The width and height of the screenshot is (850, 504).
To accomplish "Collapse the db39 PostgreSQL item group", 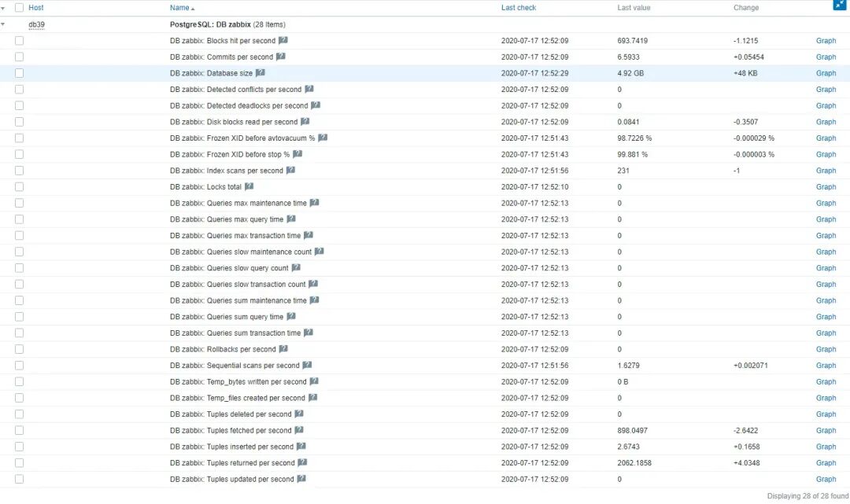I will pyautogui.click(x=3, y=24).
